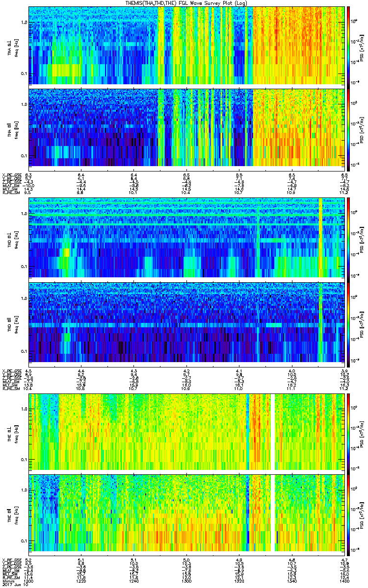Click the 1220 time label on bottom axis
368x588 pixels.
click(81, 581)
